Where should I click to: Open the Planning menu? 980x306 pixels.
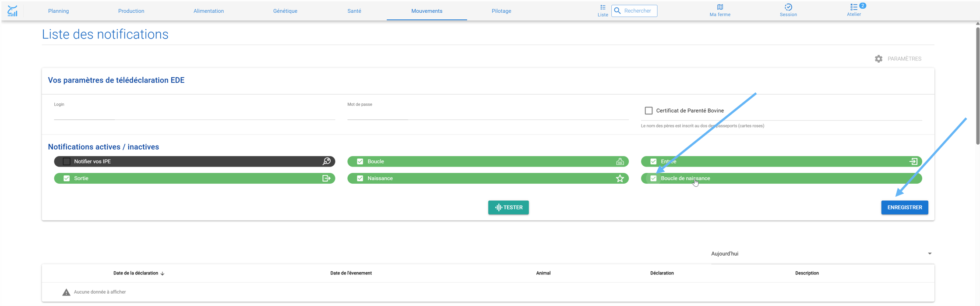(x=59, y=11)
